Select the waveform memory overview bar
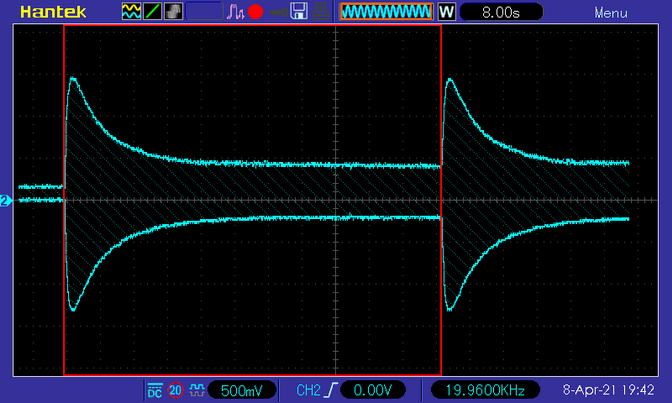The height and width of the screenshot is (403, 672). [x=386, y=12]
